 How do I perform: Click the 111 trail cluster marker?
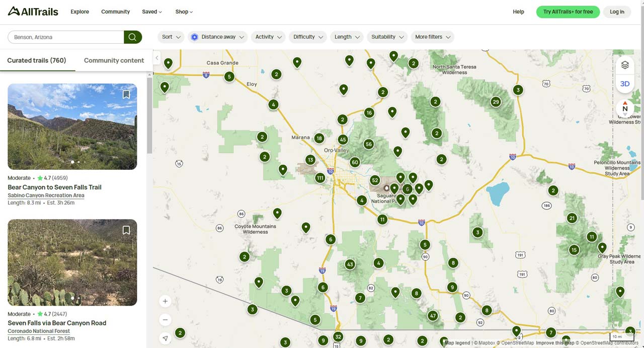point(320,178)
